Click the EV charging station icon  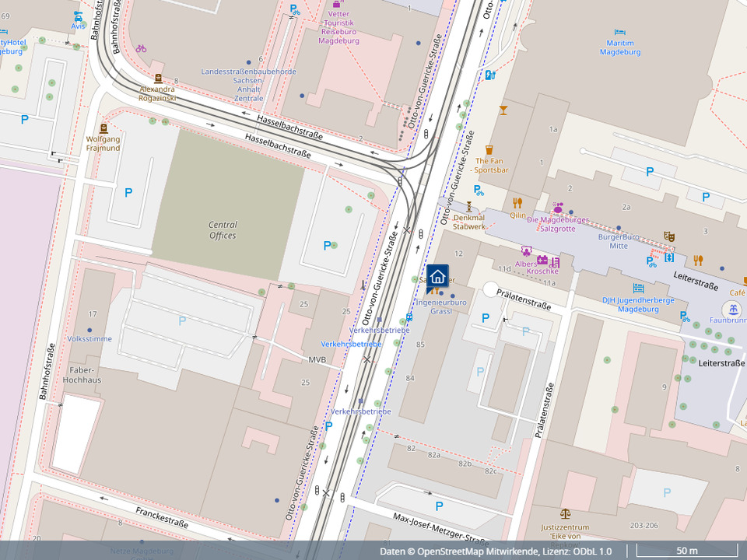489,75
